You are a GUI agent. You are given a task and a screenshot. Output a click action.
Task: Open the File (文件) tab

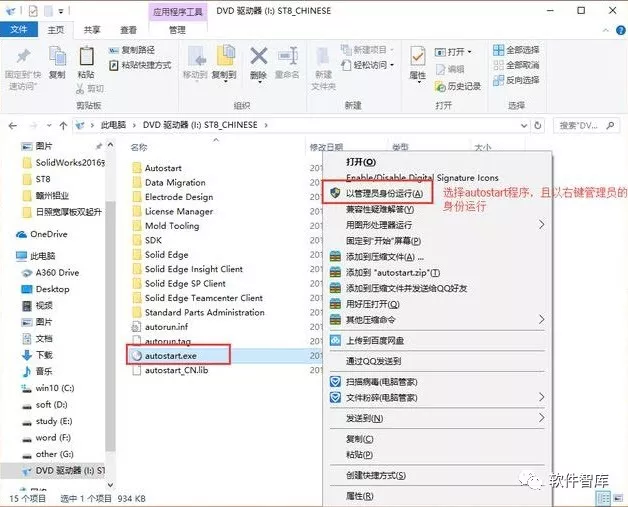click(19, 29)
